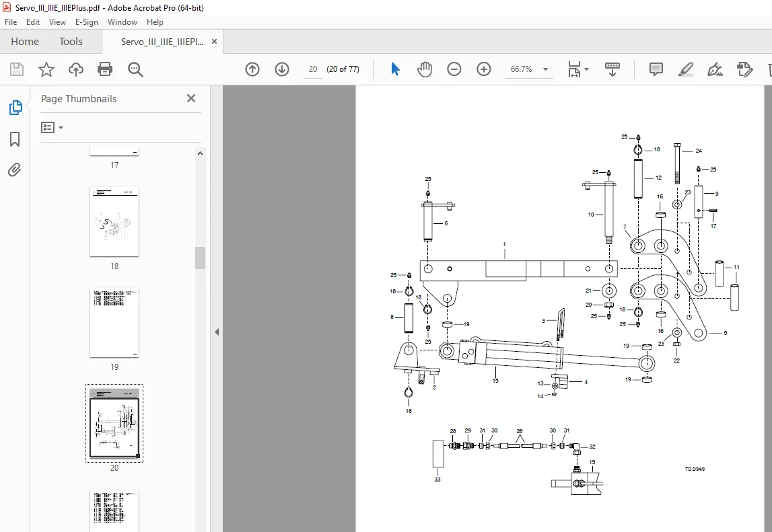Screen dimensions: 772x532
Task: Select the page 21 thumbnail
Action: pos(114,510)
